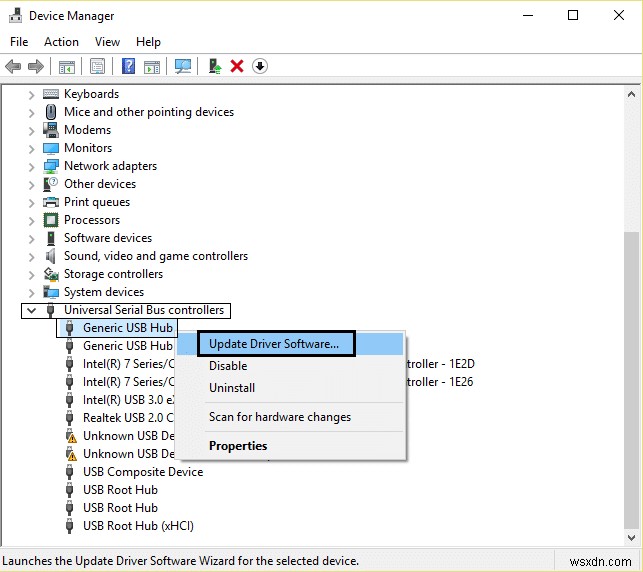
Task: Select the Processors chip icon
Action: coord(51,220)
